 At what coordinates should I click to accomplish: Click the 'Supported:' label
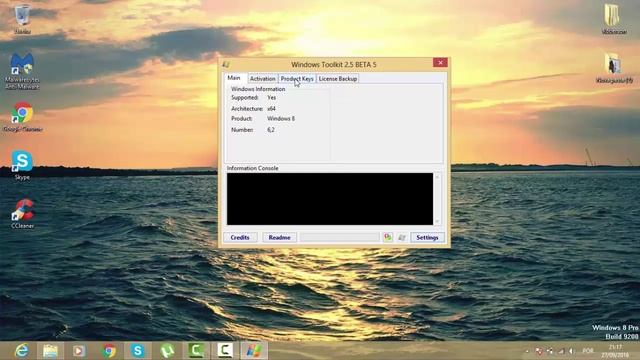click(x=244, y=98)
